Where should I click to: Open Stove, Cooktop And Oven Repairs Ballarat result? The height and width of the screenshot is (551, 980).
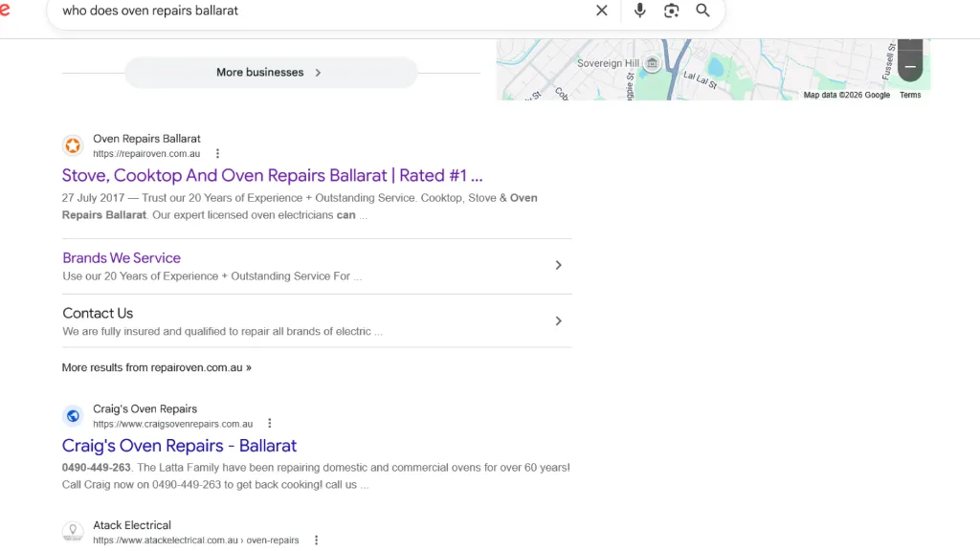272,176
